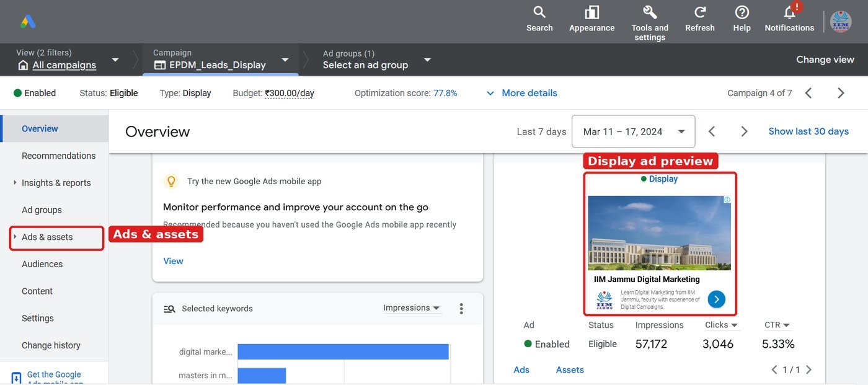Screen dimensions: 868x385
Task: Click the Google Ads logo
Action: 28,22
